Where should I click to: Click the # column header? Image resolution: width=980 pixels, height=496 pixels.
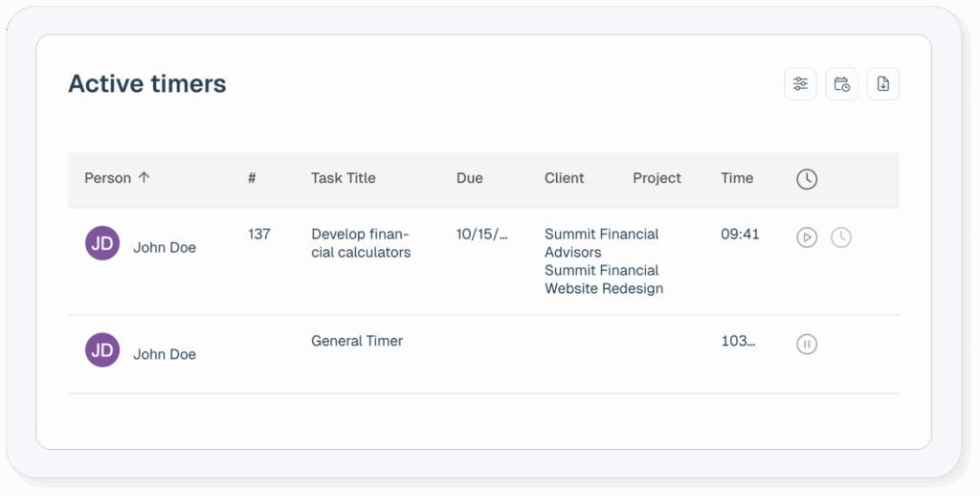(x=252, y=178)
